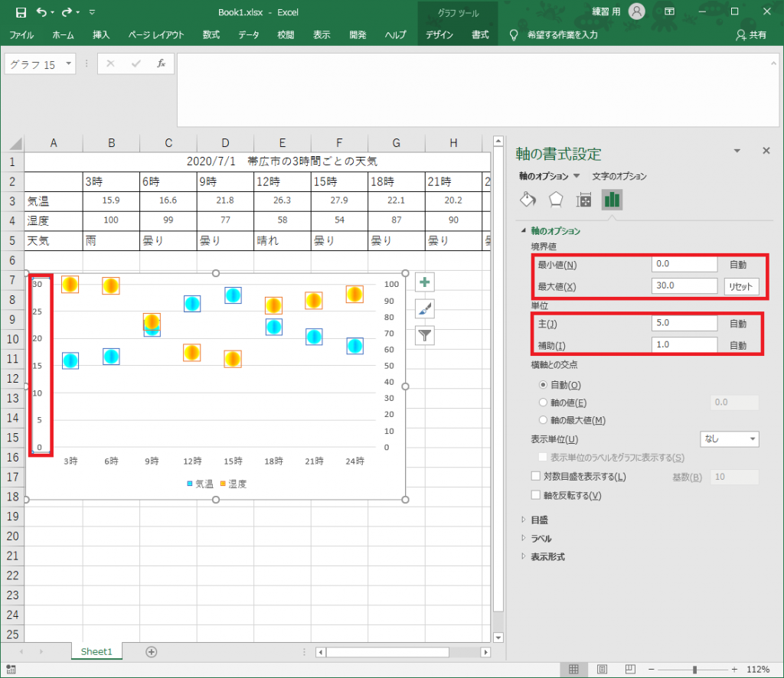This screenshot has height=678, width=784.
Task: Switch to Page Layout view icon
Action: pyautogui.click(x=602, y=669)
